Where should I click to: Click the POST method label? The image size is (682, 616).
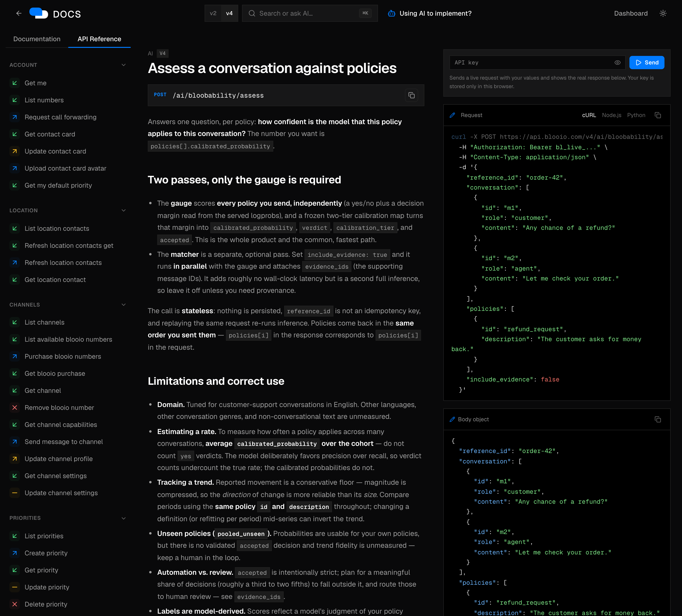click(x=160, y=95)
